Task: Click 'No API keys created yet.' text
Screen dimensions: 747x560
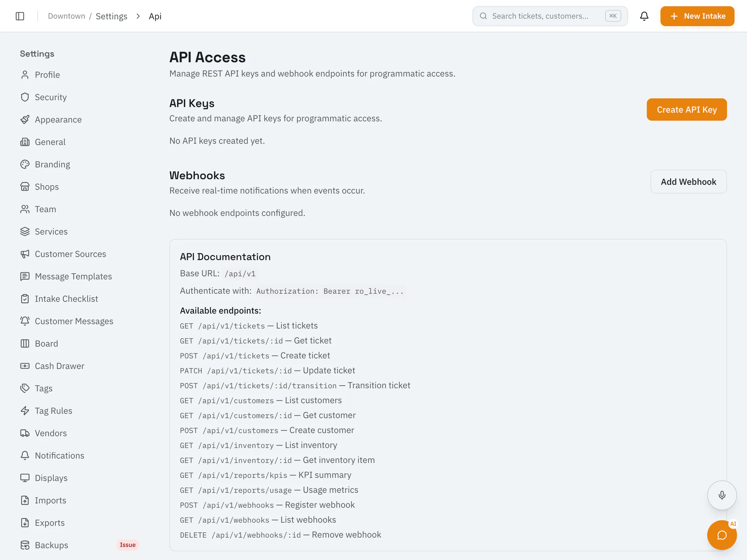Action: [x=217, y=141]
